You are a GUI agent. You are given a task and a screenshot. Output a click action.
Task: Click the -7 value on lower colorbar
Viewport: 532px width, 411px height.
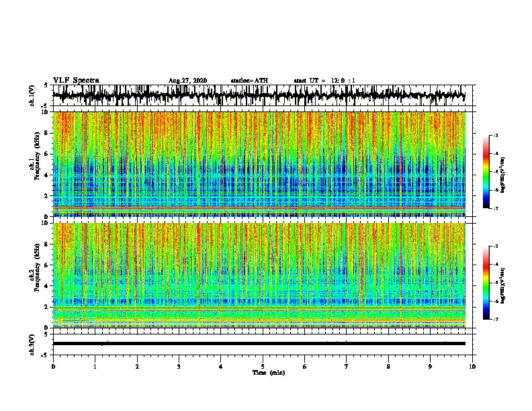tap(496, 319)
